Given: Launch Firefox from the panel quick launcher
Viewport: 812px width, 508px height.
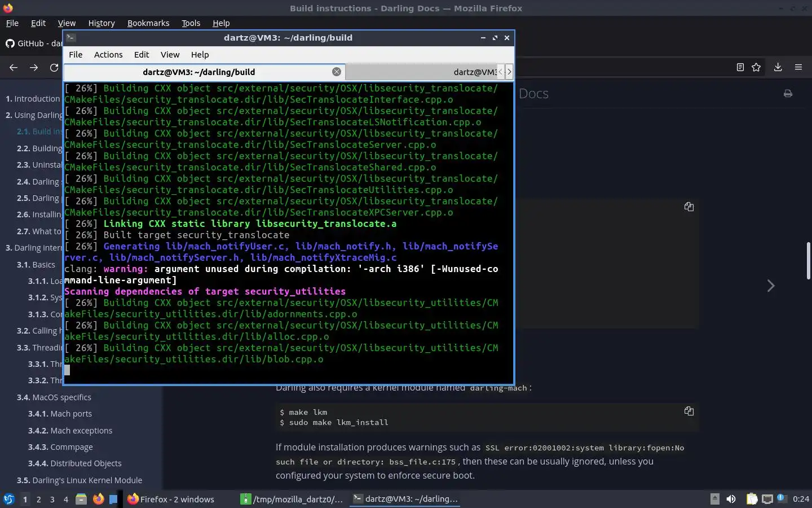Looking at the screenshot, I should (98, 499).
